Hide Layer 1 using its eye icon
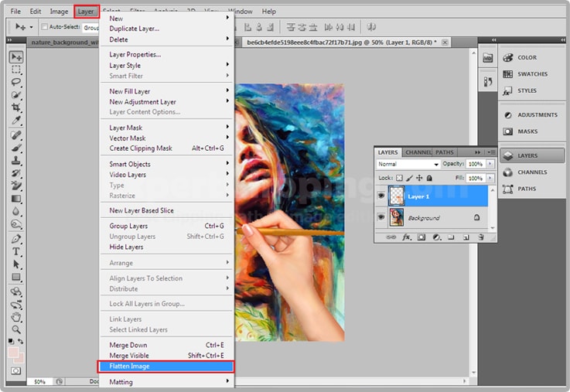Screen dimensions: 570x392 (x=381, y=196)
